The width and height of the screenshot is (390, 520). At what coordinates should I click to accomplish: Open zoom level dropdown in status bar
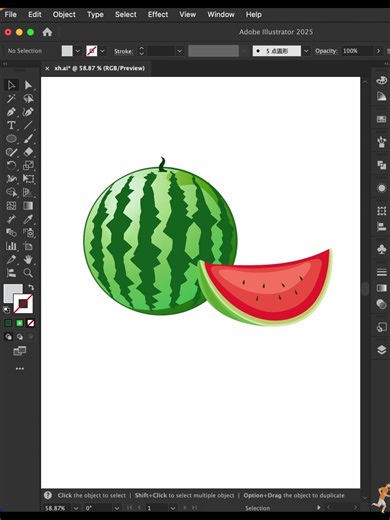coord(76,508)
